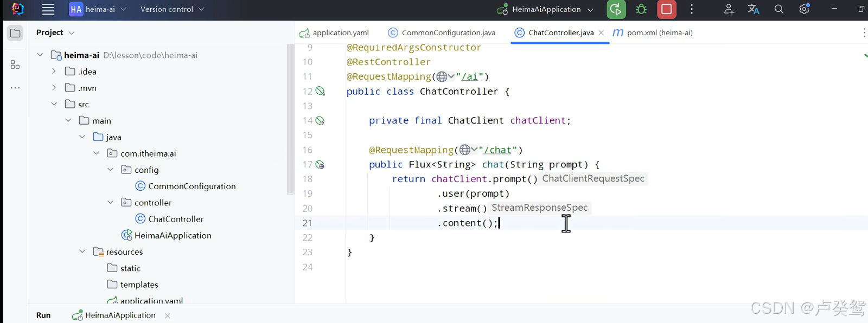Select the templates folder
The height and width of the screenshot is (323, 868).
[133, 285]
